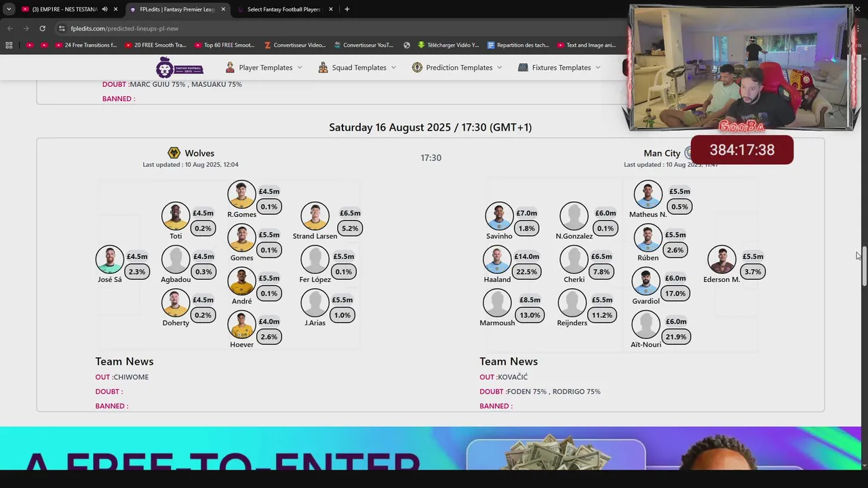The width and height of the screenshot is (868, 488).
Task: Click the free-to-enter promo banner
Action: 431,448
